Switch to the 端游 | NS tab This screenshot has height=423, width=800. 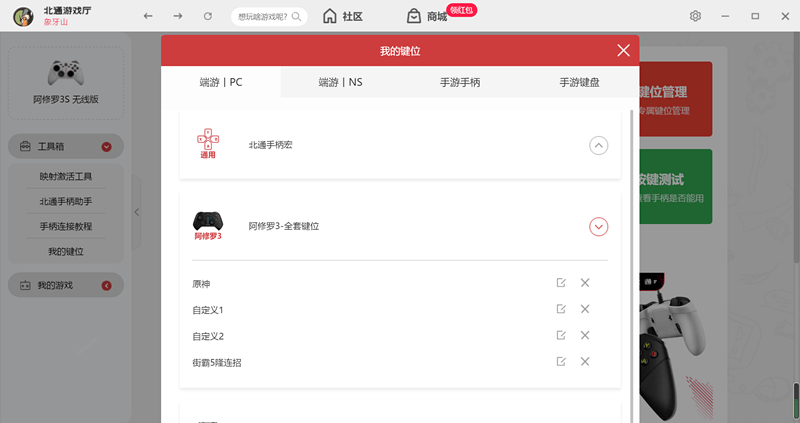[340, 82]
